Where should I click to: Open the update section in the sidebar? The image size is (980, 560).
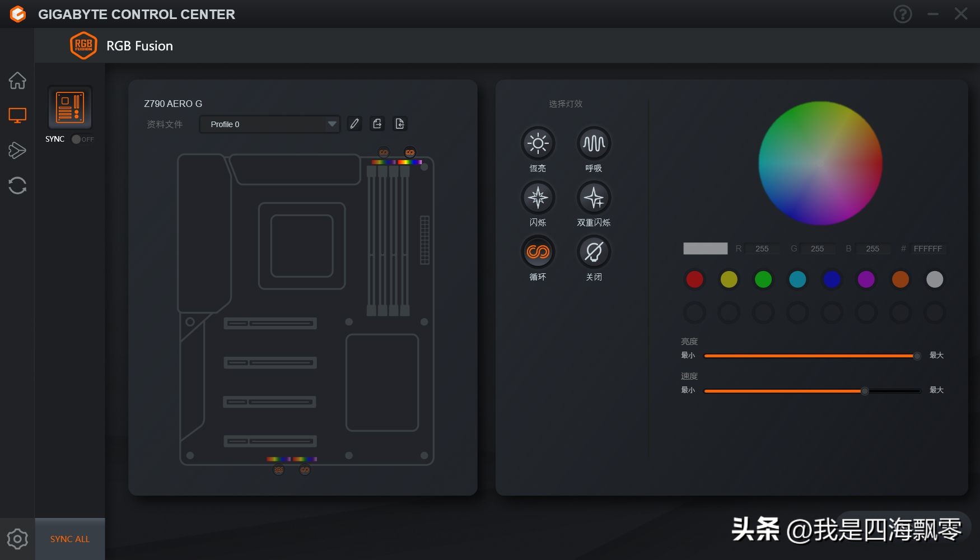click(x=17, y=185)
